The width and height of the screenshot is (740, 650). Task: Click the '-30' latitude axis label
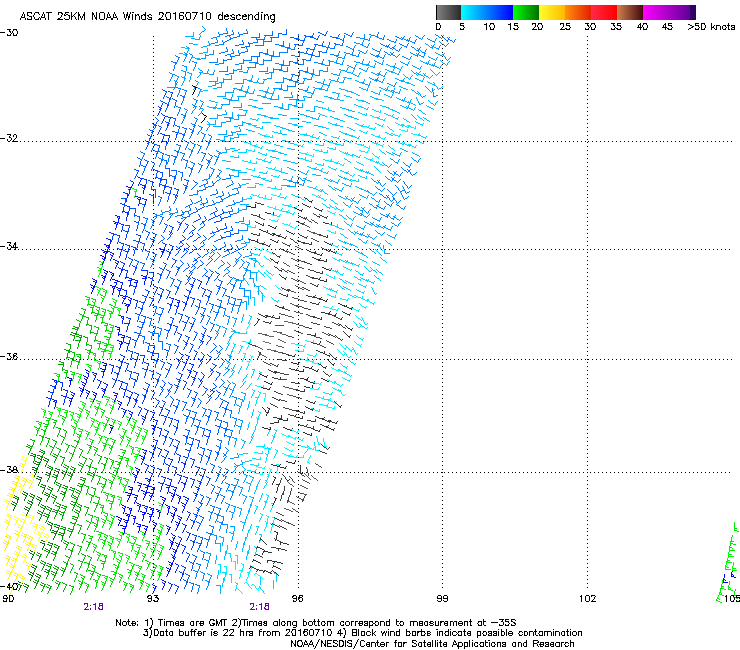(x=9, y=33)
